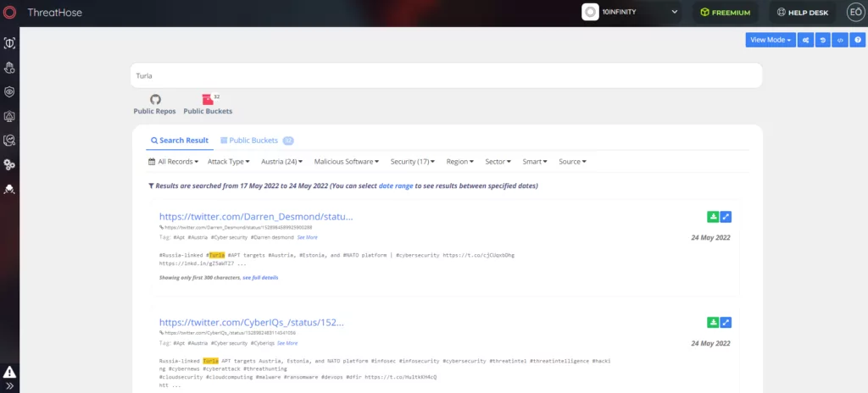Open the Attack Type filter dropdown

[229, 162]
